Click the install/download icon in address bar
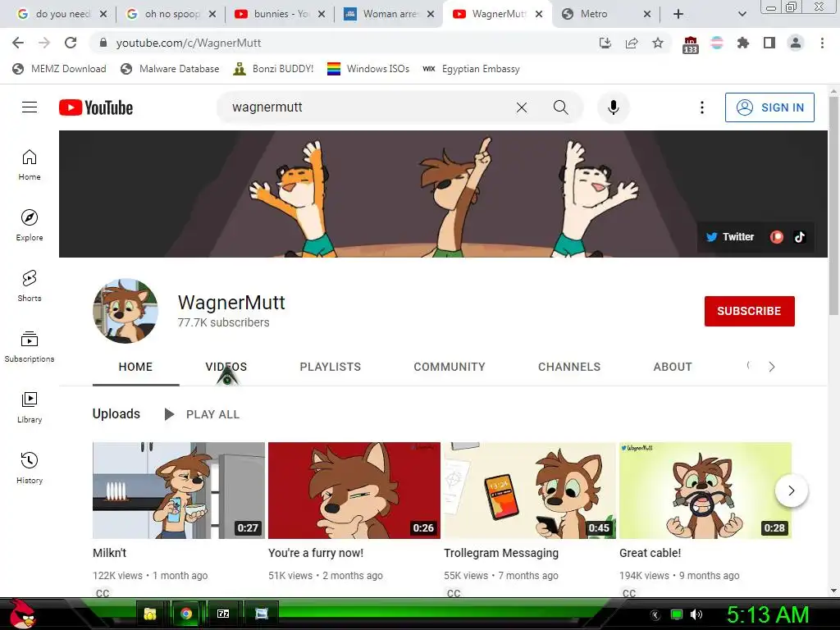The height and width of the screenshot is (630, 840). 605,43
